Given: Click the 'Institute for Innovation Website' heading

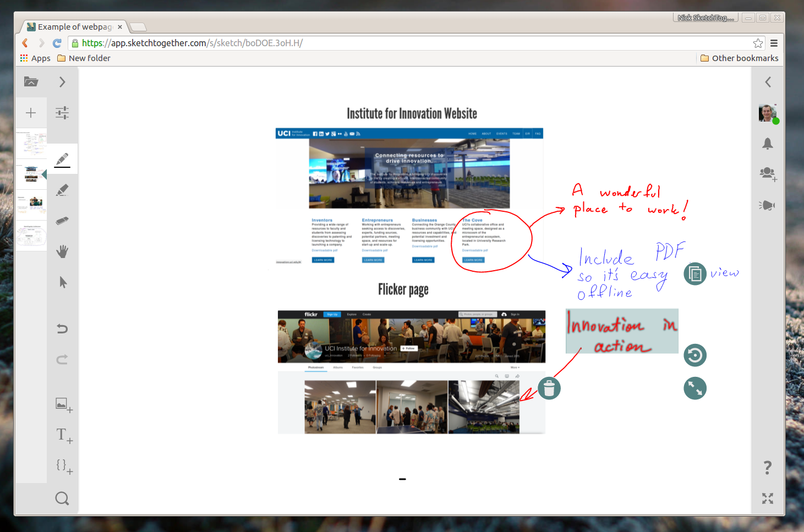Looking at the screenshot, I should click(x=412, y=113).
